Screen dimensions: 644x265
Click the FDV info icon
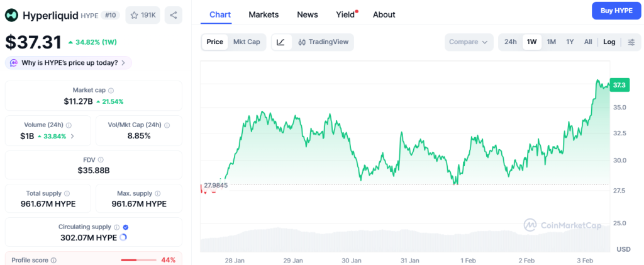(x=101, y=160)
